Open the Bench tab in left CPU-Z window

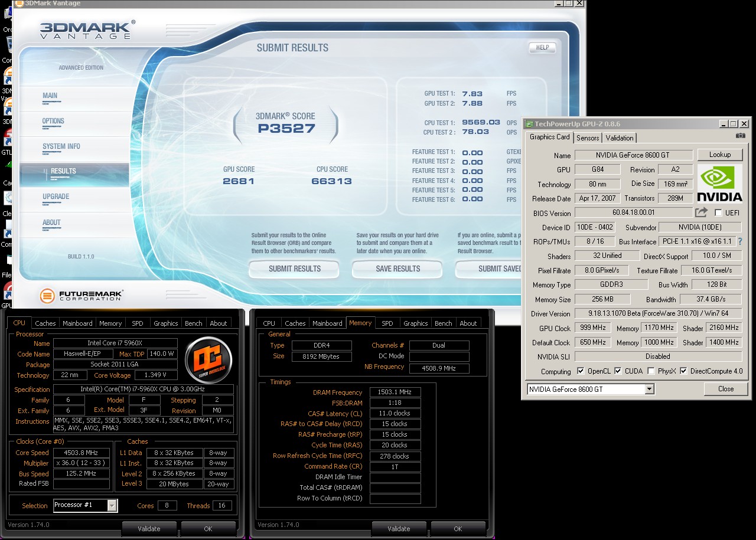193,323
